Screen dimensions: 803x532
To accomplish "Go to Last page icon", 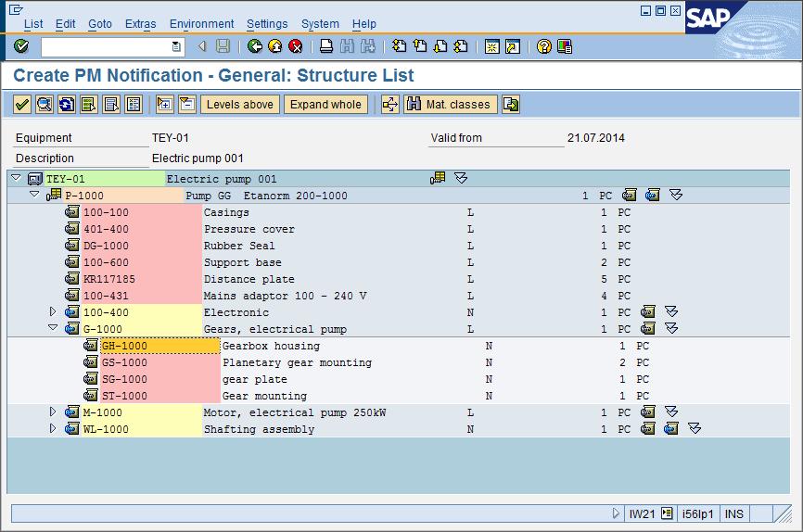I will click(461, 46).
